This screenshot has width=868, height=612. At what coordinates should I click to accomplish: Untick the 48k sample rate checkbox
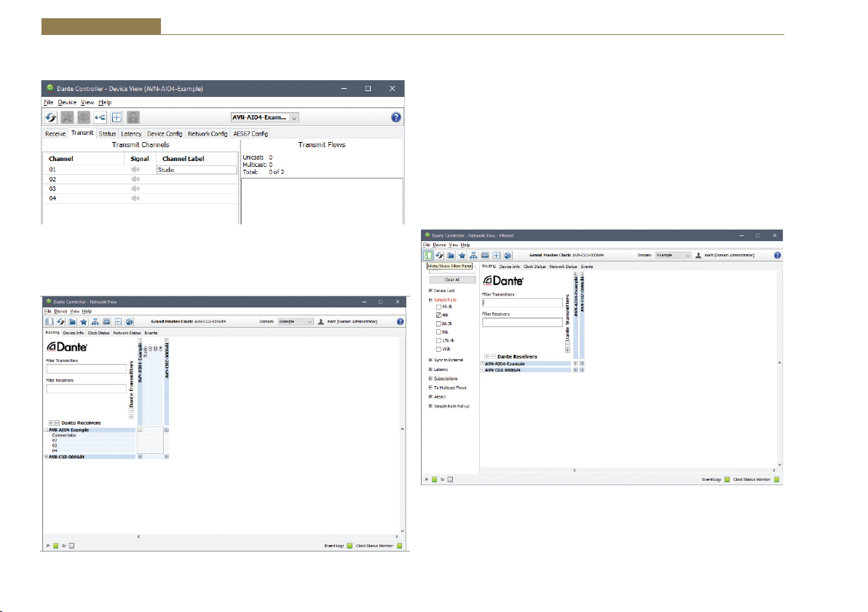[x=438, y=315]
